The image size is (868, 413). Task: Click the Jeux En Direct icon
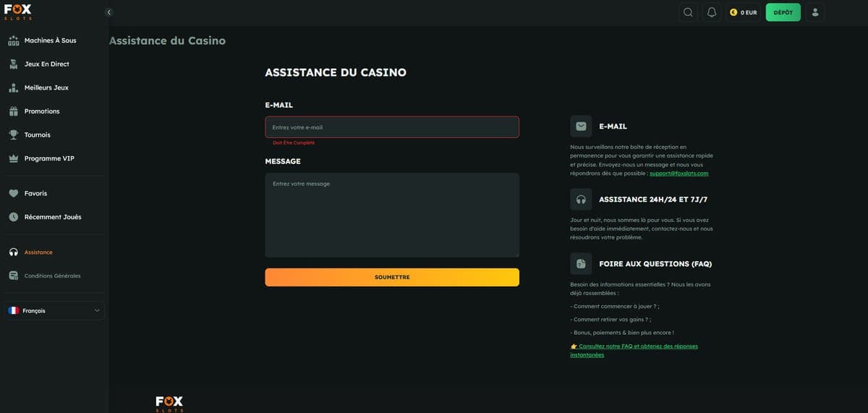tap(13, 64)
